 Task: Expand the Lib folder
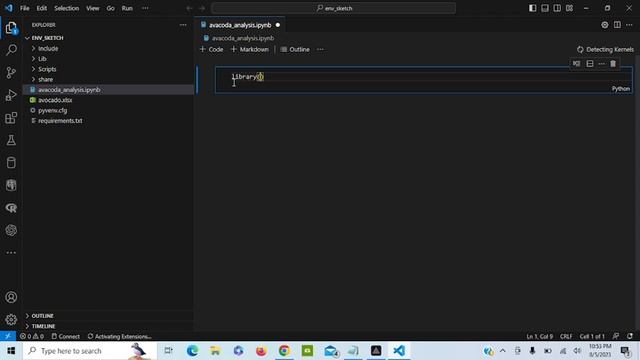[42, 59]
